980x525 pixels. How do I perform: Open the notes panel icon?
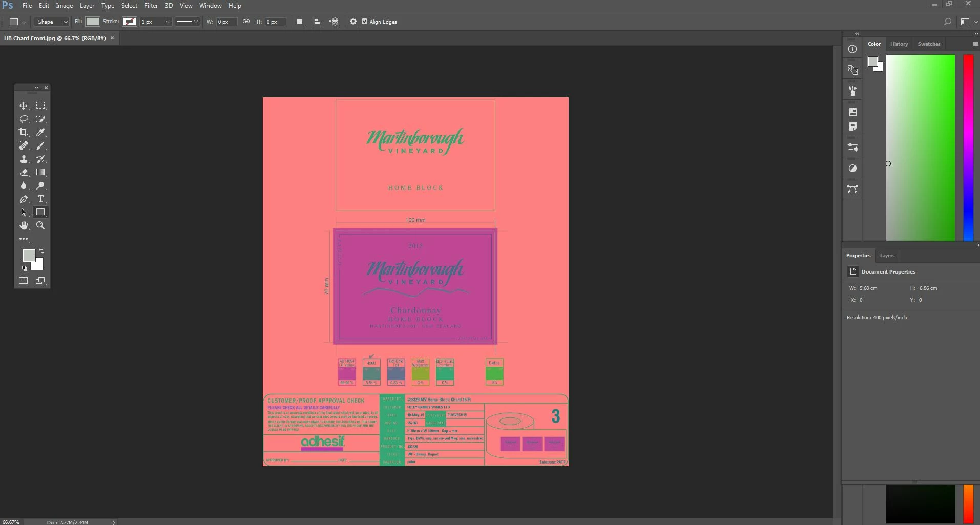(852, 127)
